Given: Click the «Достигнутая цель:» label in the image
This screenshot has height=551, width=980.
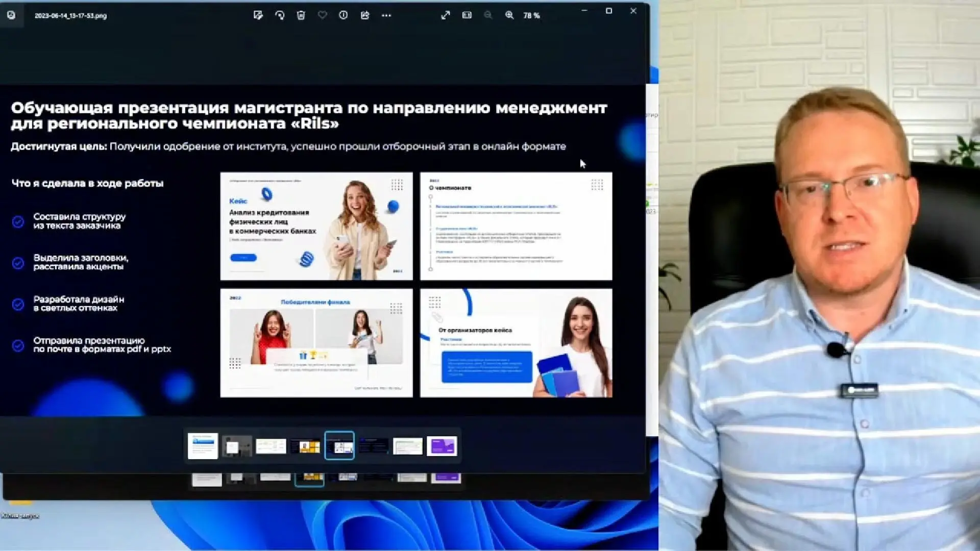Looking at the screenshot, I should pyautogui.click(x=59, y=146).
